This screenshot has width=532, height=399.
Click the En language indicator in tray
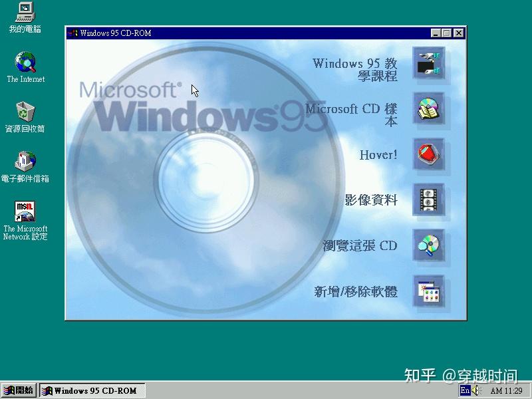coord(465,390)
